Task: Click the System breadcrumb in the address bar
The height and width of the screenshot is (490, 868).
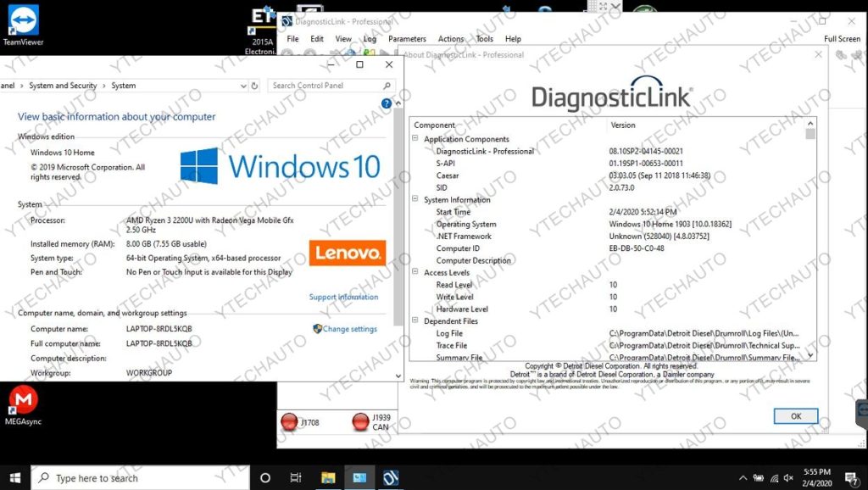Action: pyautogui.click(x=124, y=86)
